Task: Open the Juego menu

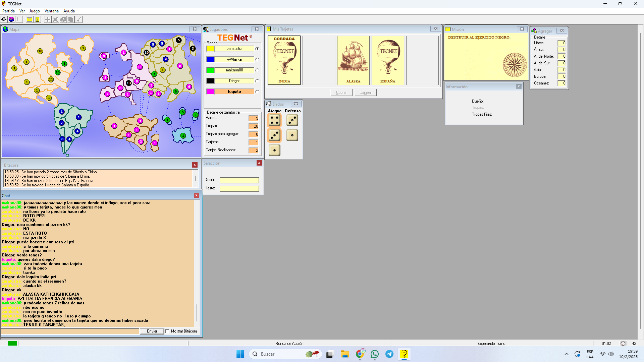Action: 35,11
